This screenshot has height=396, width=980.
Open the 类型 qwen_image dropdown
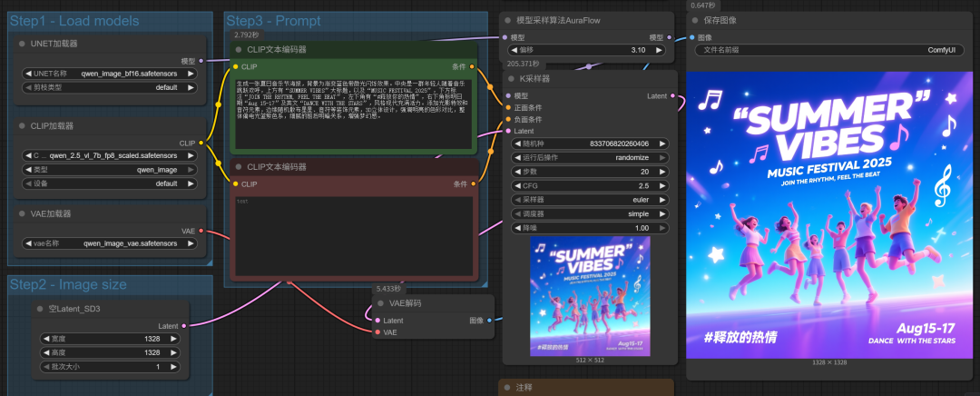(x=110, y=170)
